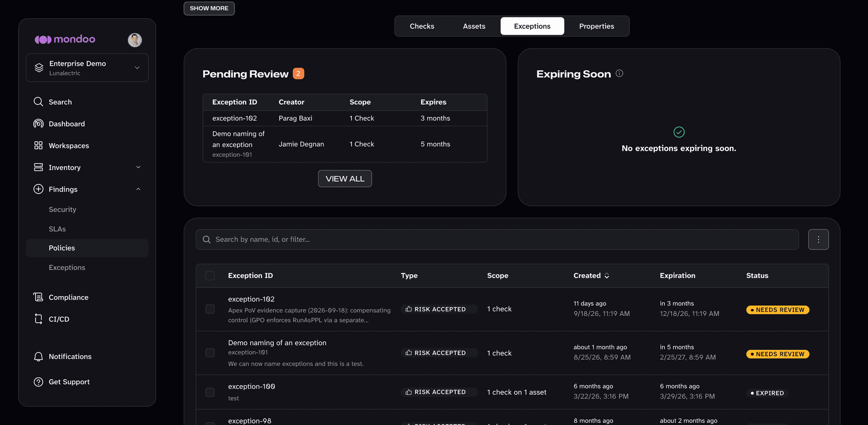Switch to the Properties tab
This screenshot has width=868, height=425.
(596, 26)
